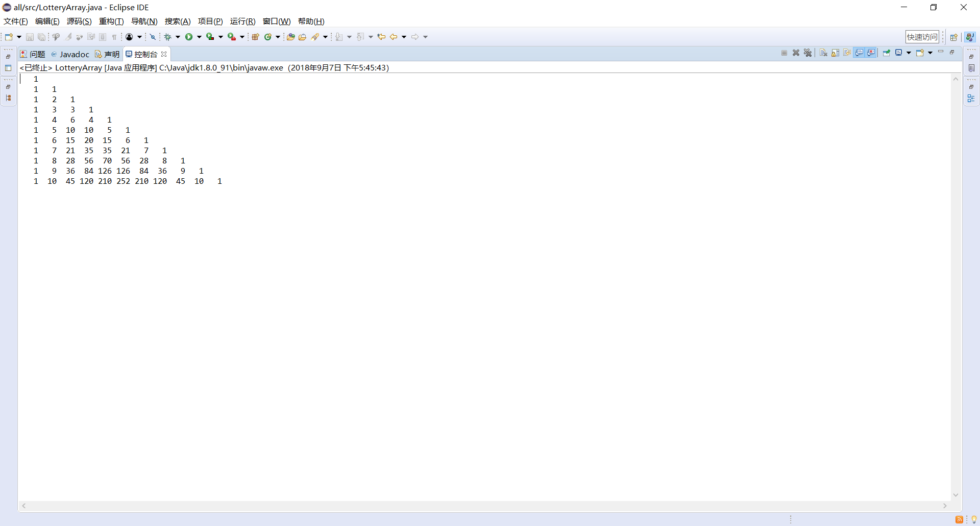Click the orange RSS status bar icon
Image resolution: width=980 pixels, height=526 pixels.
click(x=959, y=519)
